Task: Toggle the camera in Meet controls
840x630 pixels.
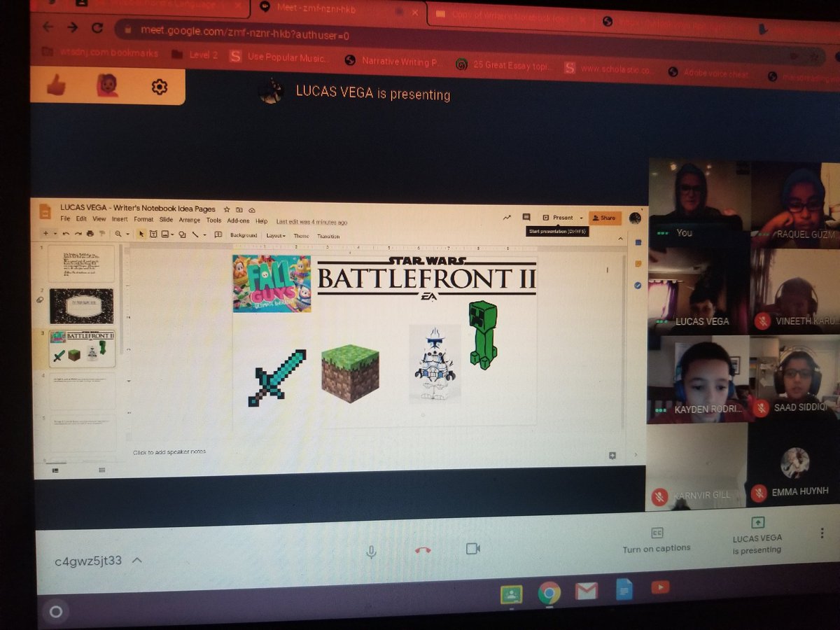Action: pos(473,549)
